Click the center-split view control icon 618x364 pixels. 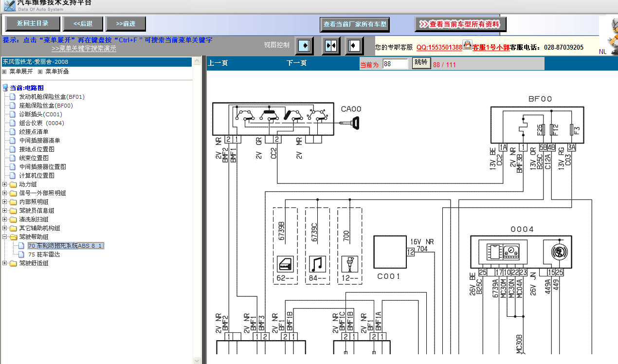331,46
